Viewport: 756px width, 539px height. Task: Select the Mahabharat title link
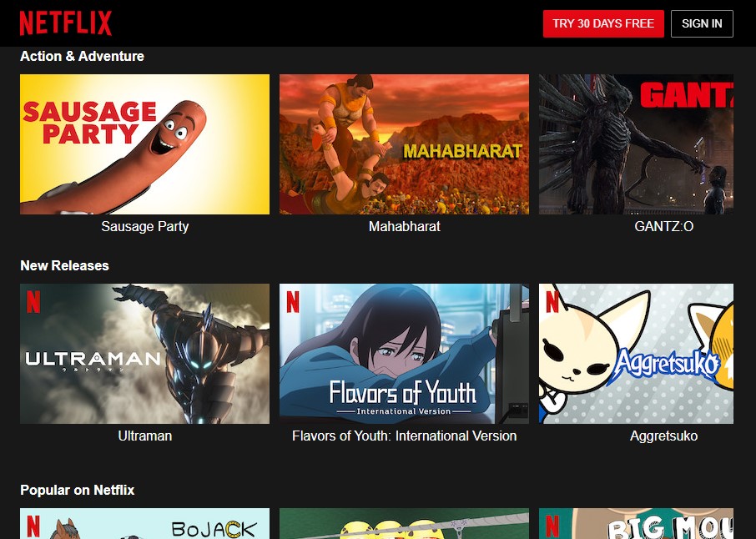404,227
